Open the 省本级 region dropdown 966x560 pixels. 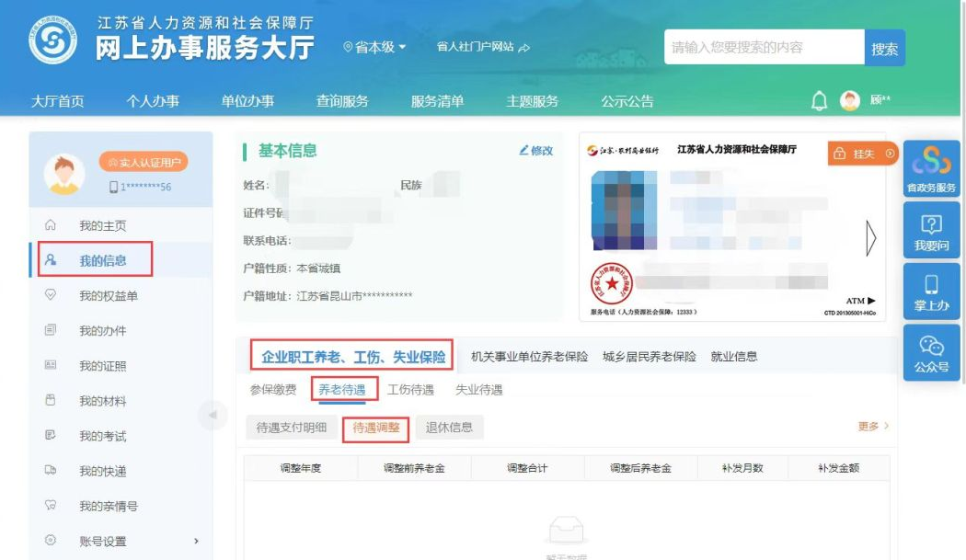[374, 47]
